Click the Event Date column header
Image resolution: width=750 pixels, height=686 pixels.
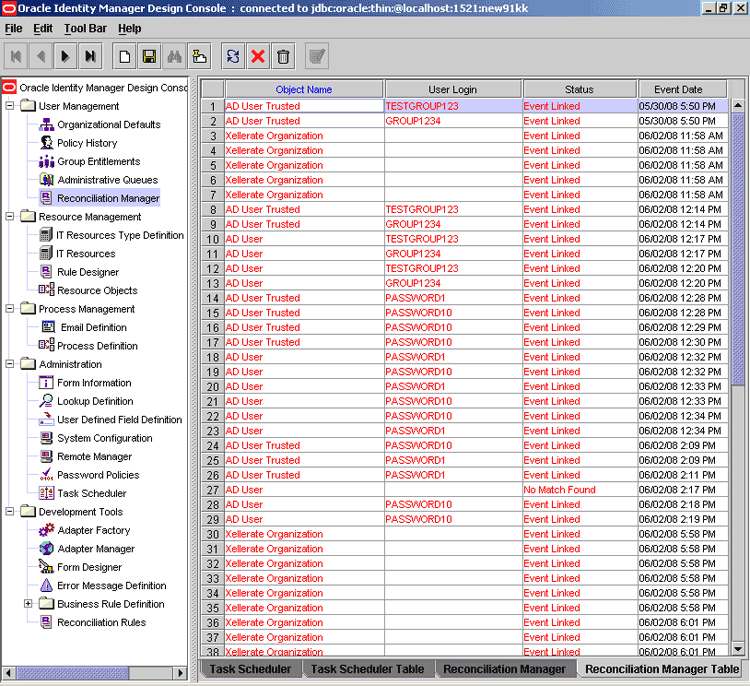(683, 89)
